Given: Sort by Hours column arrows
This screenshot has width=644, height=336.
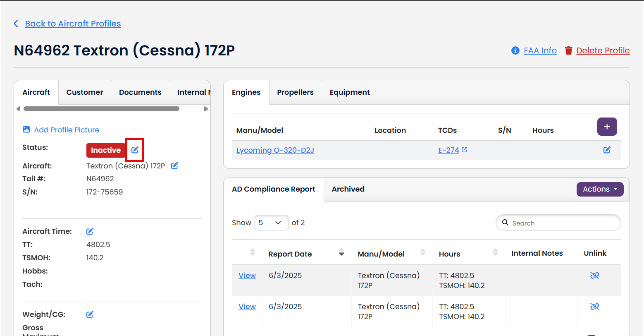Looking at the screenshot, I should tap(496, 252).
